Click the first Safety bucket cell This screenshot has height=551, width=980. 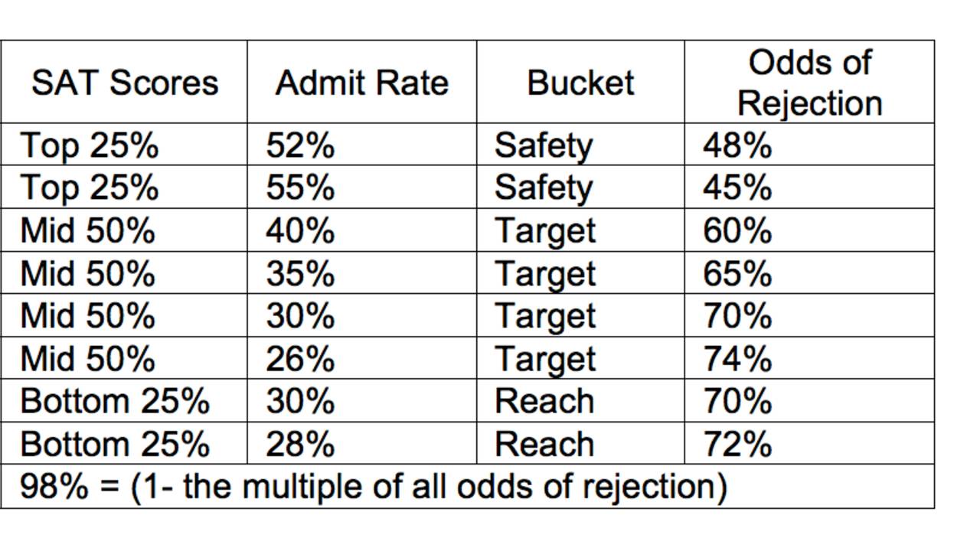580,144
